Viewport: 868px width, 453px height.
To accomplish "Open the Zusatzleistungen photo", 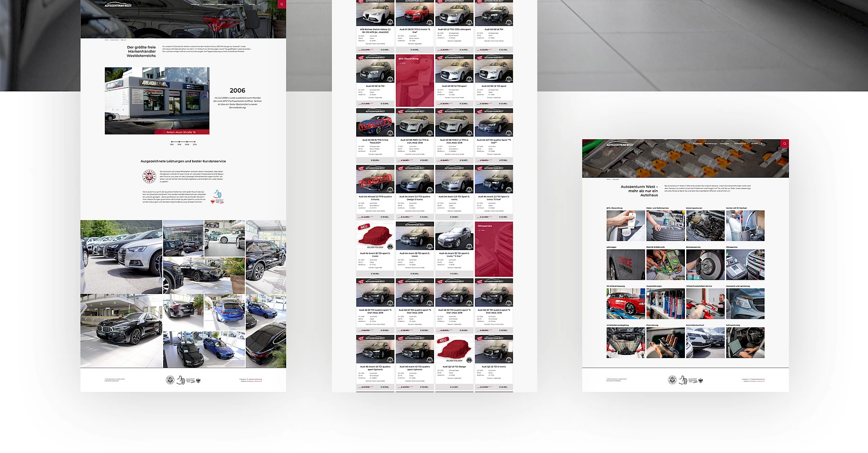I will pyautogui.click(x=665, y=304).
